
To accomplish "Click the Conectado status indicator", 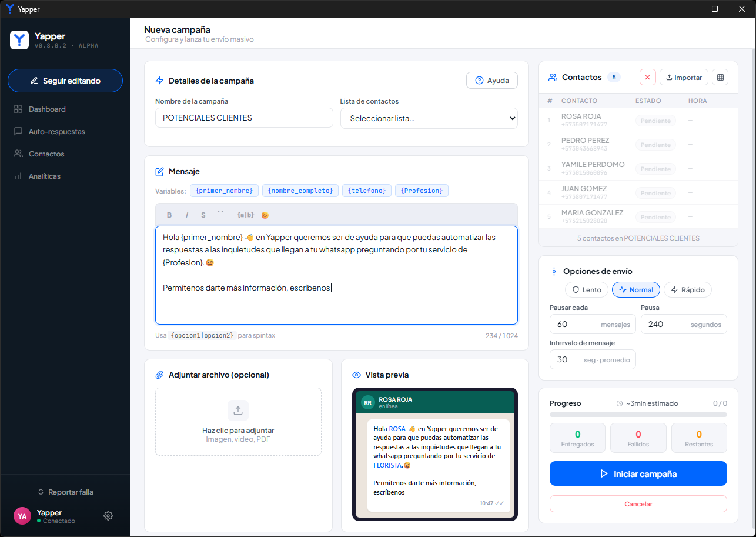I will click(x=56, y=521).
